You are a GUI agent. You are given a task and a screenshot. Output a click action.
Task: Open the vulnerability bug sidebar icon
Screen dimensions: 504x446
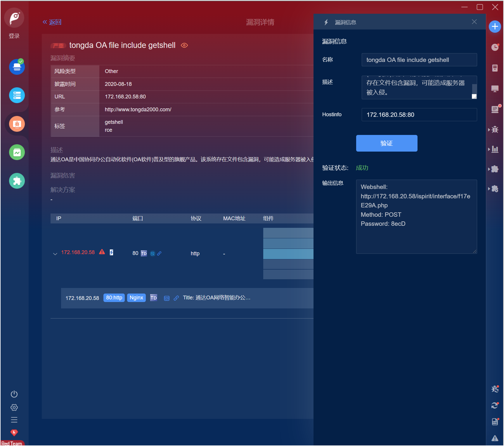[x=17, y=124]
